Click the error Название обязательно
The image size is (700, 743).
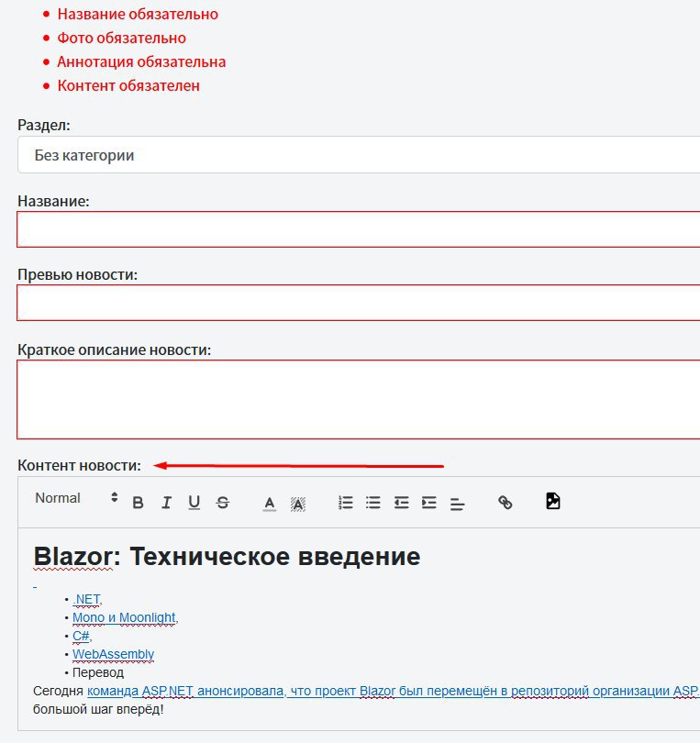138,14
